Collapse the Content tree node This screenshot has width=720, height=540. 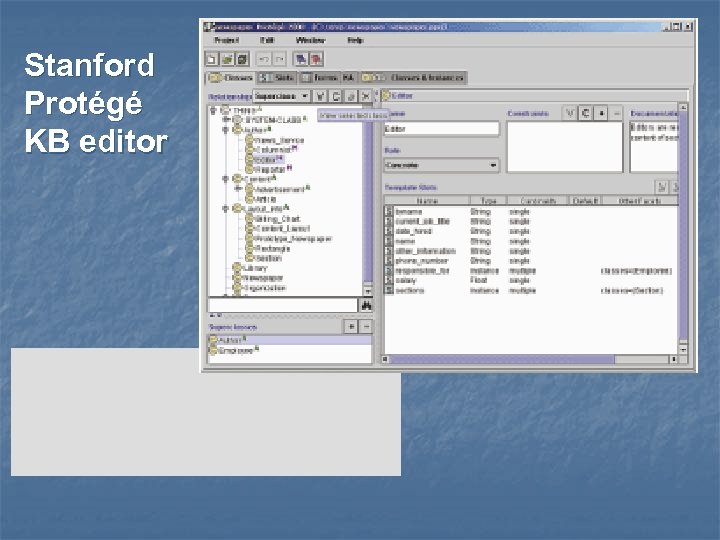pos(225,179)
